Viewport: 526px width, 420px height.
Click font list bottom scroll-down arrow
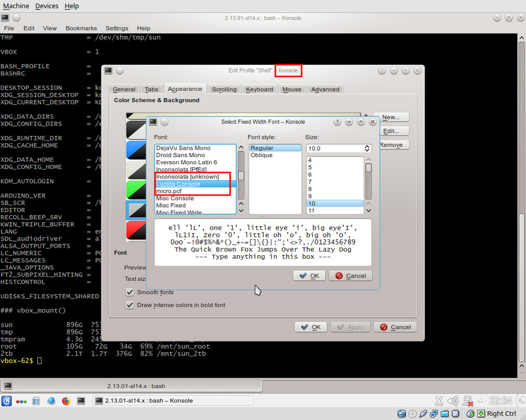[x=241, y=211]
